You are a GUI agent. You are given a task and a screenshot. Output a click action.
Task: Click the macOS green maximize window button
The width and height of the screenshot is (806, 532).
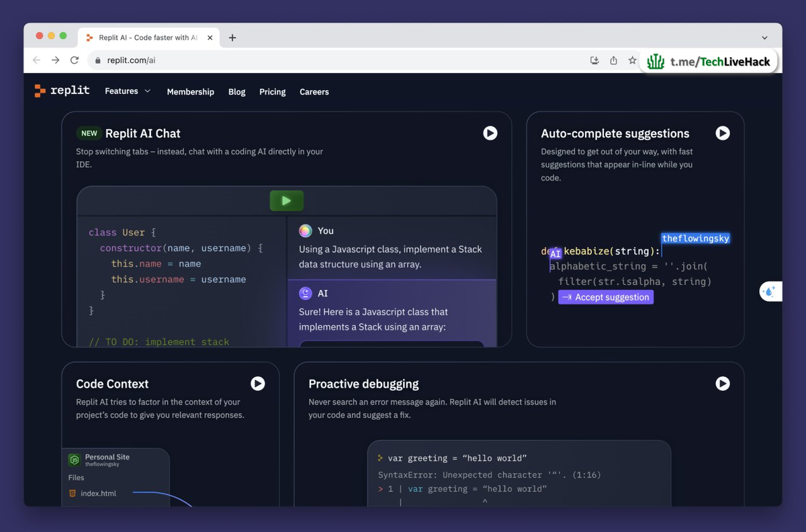63,36
